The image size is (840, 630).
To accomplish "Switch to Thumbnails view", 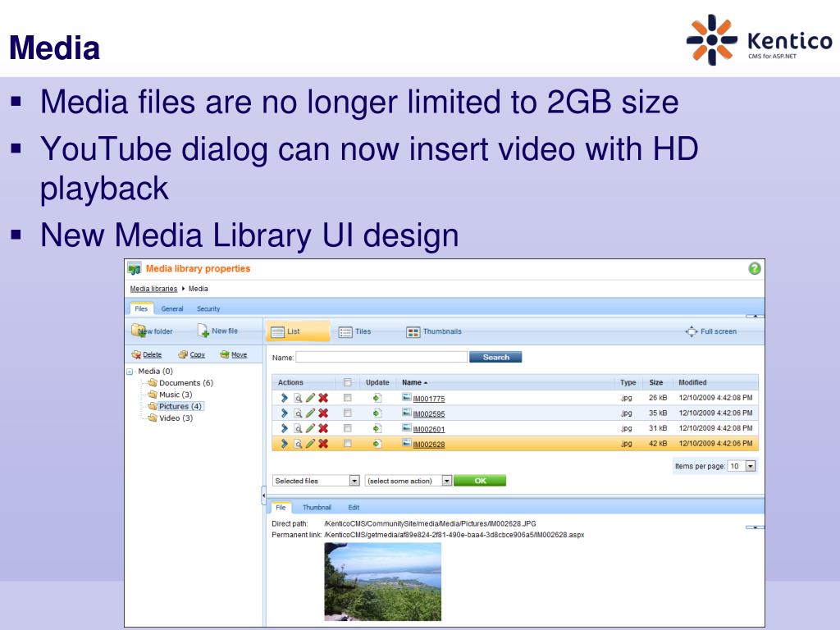I will (434, 331).
